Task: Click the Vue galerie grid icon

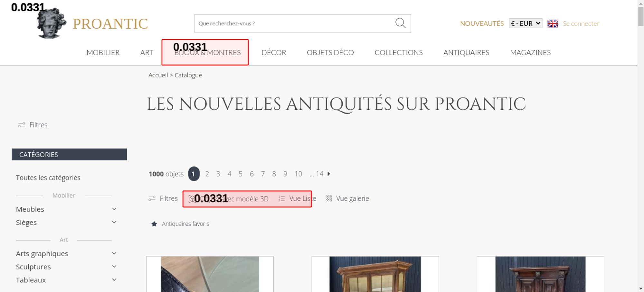Action: point(328,198)
